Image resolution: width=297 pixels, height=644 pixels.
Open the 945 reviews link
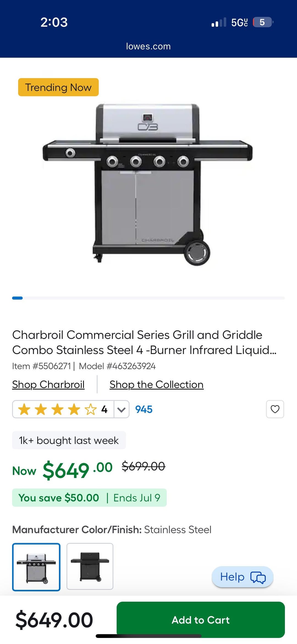144,409
